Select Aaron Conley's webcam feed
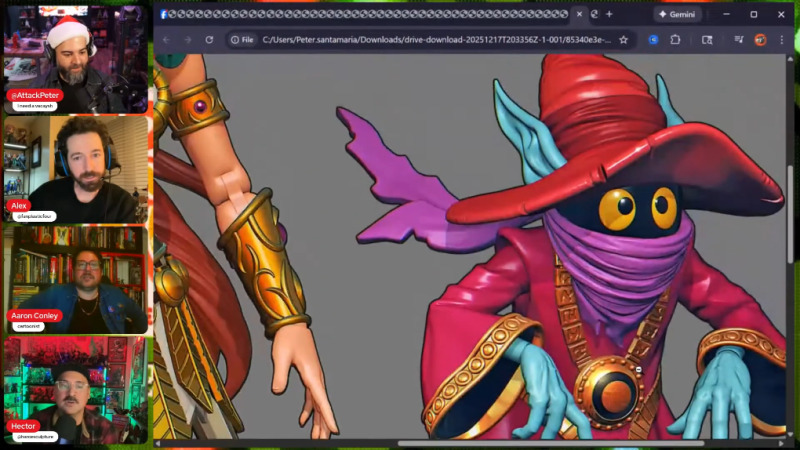Screen dimensions: 800x450 coord(76,278)
